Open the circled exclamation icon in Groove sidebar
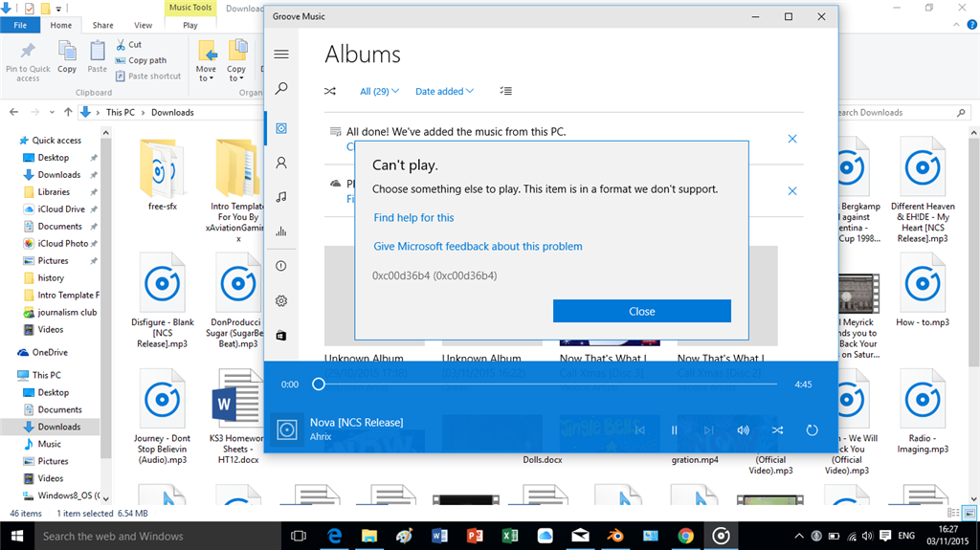The image size is (980, 550). (x=281, y=266)
